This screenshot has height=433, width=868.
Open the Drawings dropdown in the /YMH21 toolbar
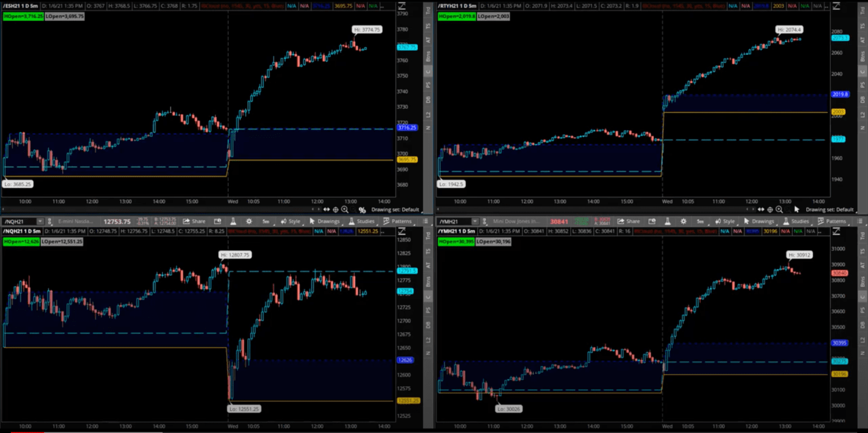pos(759,221)
